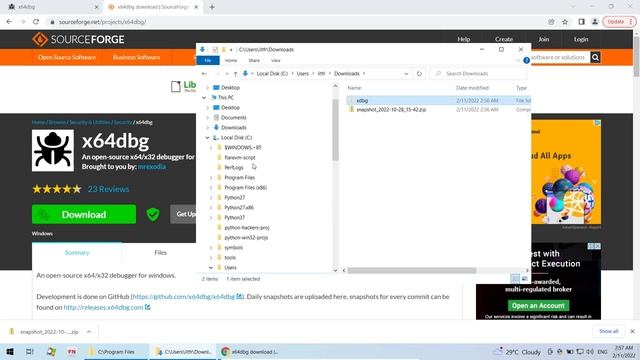
Task: Click New folder icon in Explorer title bar
Action: (x=223, y=49)
